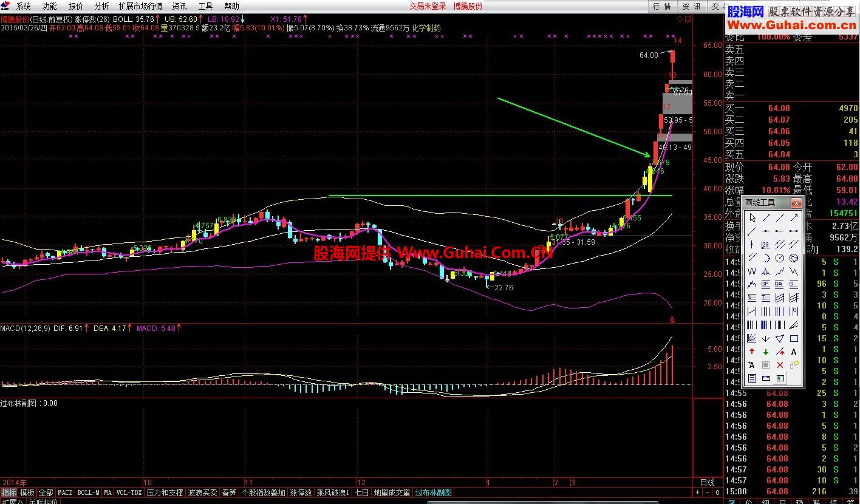Image resolution: width=860 pixels, height=504 pixels.
Task: Choose the GA line tool
Action: 780,284
